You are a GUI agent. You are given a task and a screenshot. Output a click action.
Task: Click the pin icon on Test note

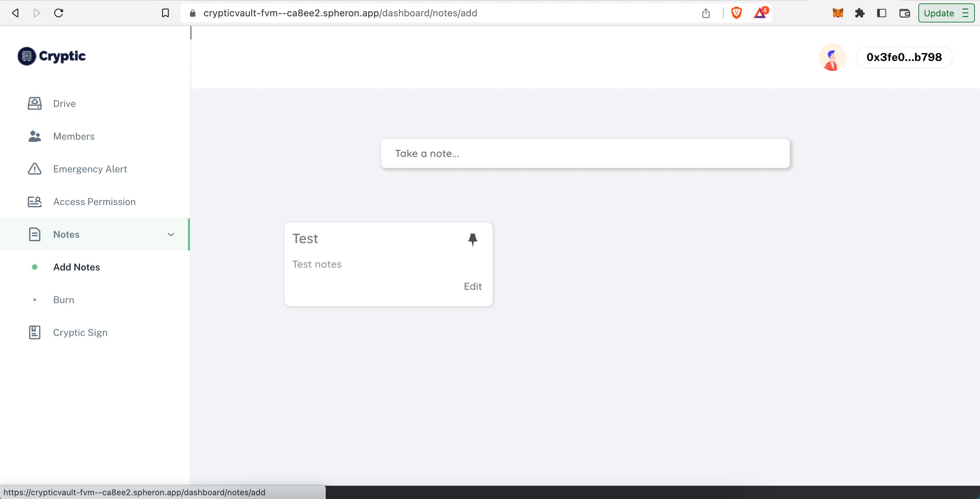[472, 239]
